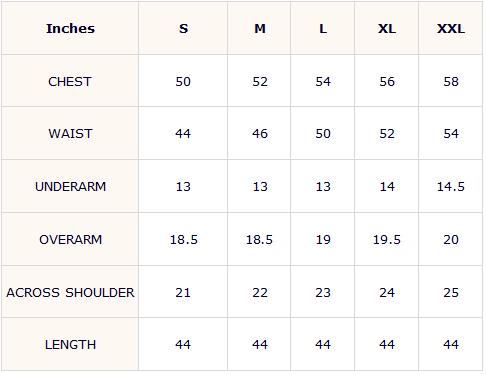The width and height of the screenshot is (486, 374).
Task: Click the ACROSS SHOULDER row label
Action: 70,293
